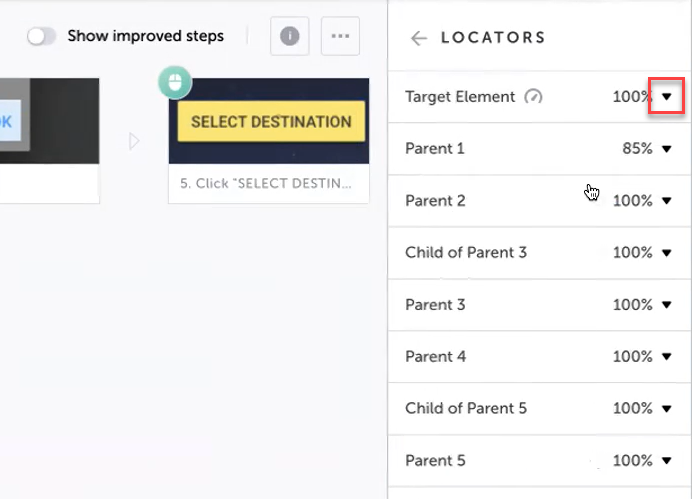Click the info icon button

[x=290, y=36]
